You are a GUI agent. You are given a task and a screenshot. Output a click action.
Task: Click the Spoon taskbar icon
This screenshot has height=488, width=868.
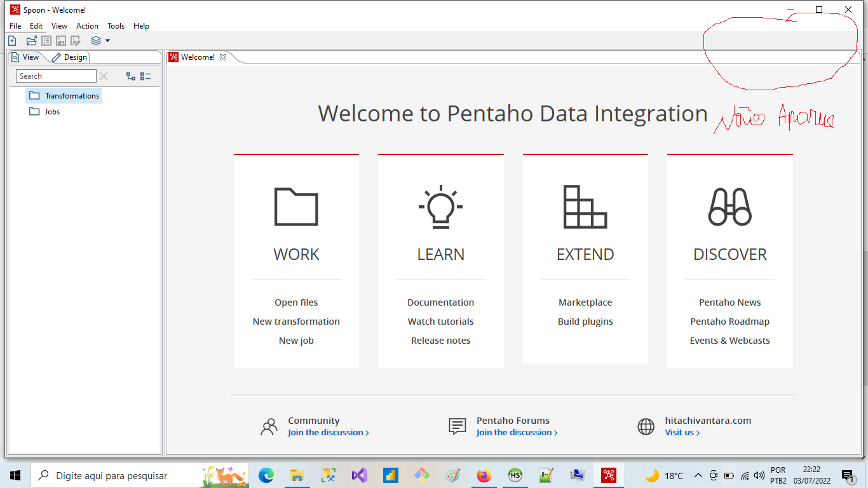(609, 475)
